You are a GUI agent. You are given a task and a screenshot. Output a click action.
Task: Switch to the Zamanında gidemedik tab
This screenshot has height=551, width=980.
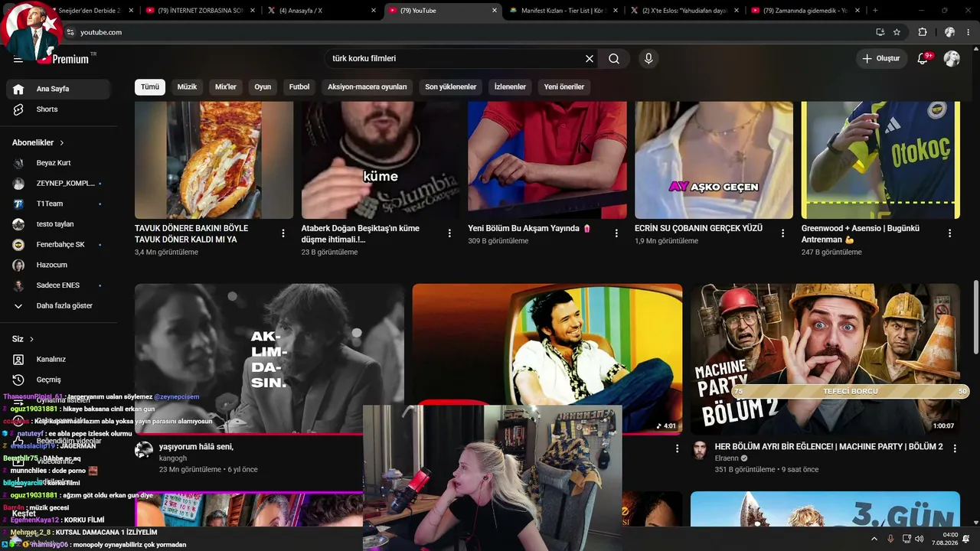coord(805,11)
